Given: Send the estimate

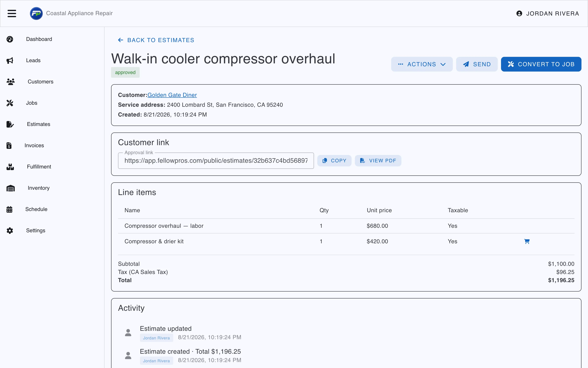Looking at the screenshot, I should [x=477, y=64].
